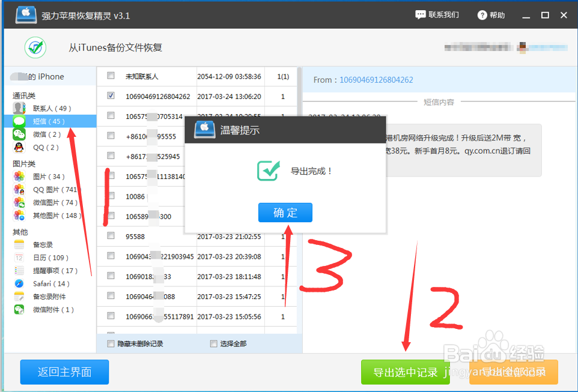578x392 pixels.
Task: Select the 备忘录 notes icon
Action: click(20, 244)
